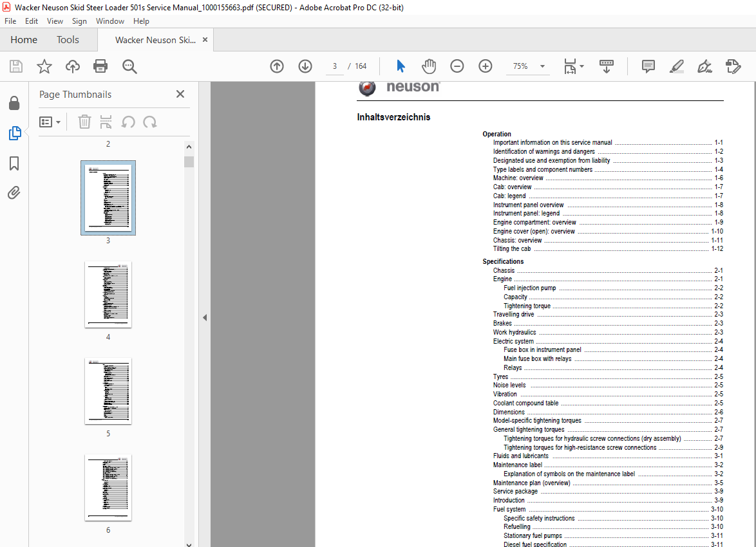Image resolution: width=756 pixels, height=547 pixels.
Task: Go to previous page up arrow
Action: point(277,66)
